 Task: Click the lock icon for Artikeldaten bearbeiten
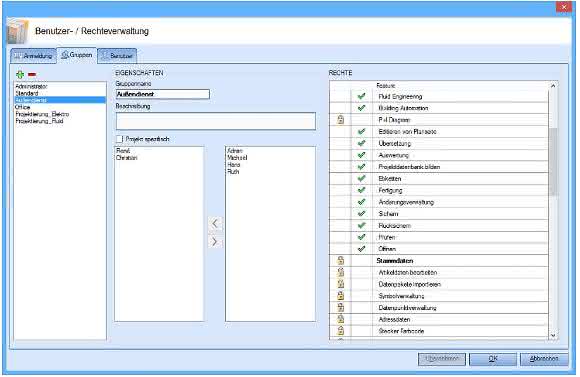point(341,272)
